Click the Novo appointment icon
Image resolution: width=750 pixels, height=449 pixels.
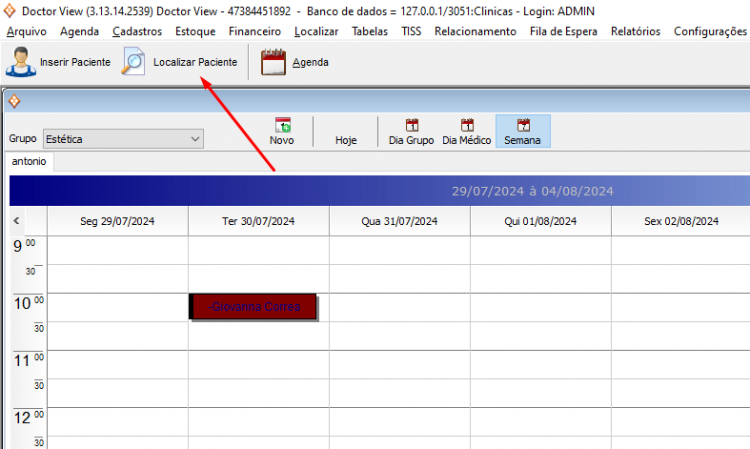click(282, 125)
